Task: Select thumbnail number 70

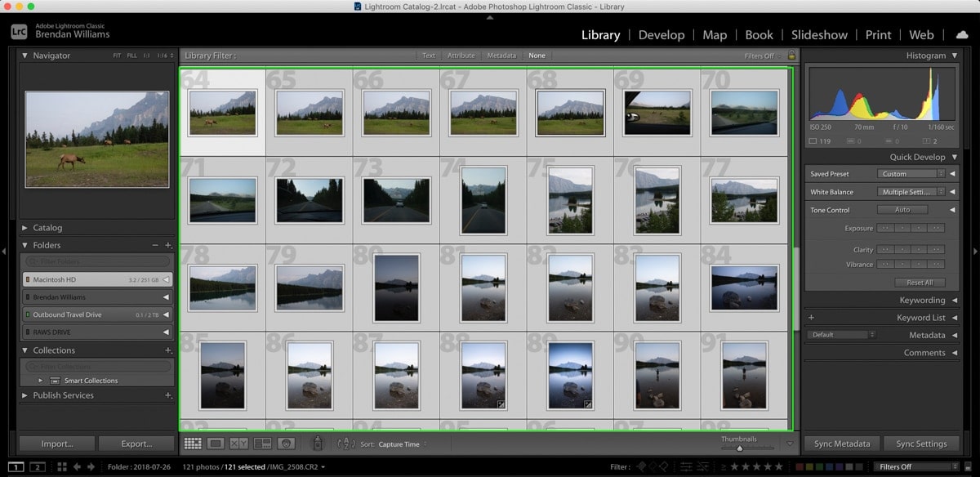Action: tap(743, 113)
